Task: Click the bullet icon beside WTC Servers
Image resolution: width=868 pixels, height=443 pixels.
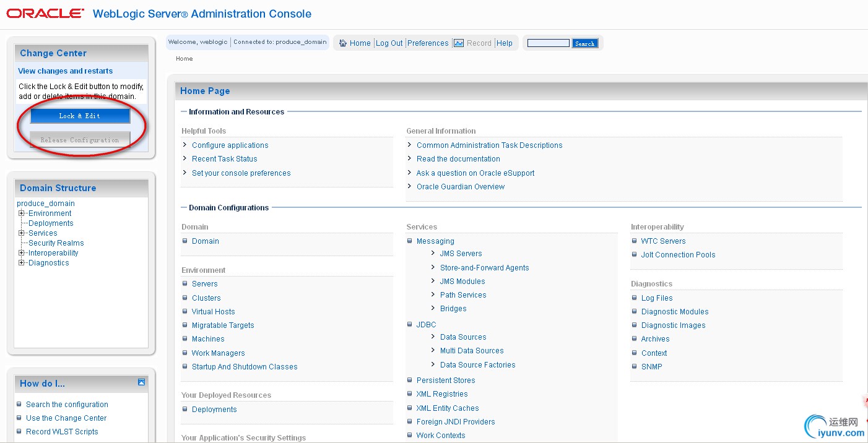Action: [x=635, y=241]
